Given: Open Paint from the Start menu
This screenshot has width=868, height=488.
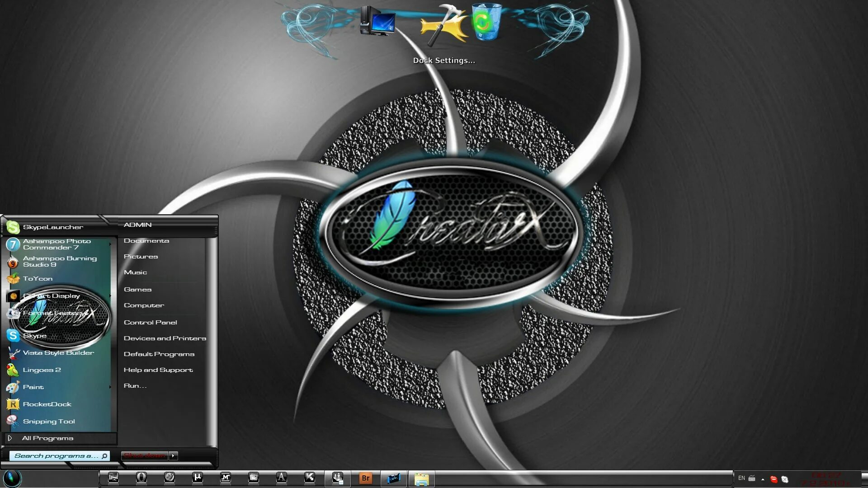Looking at the screenshot, I should [x=58, y=387].
